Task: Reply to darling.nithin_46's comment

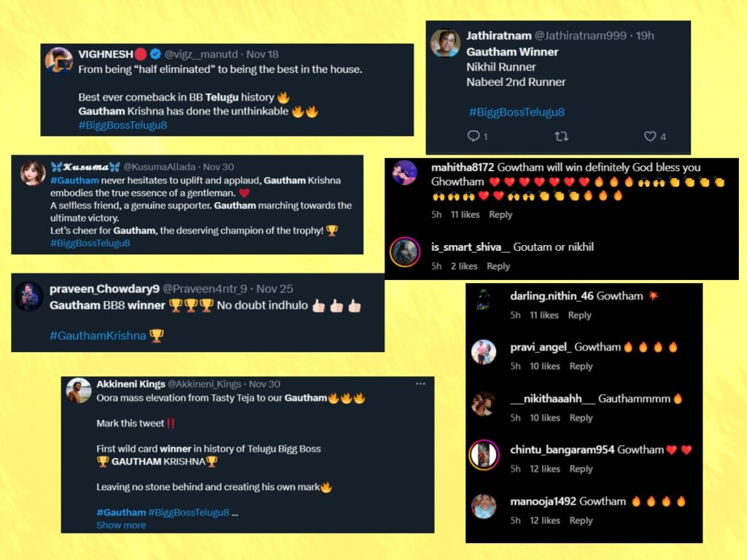Action: click(579, 315)
